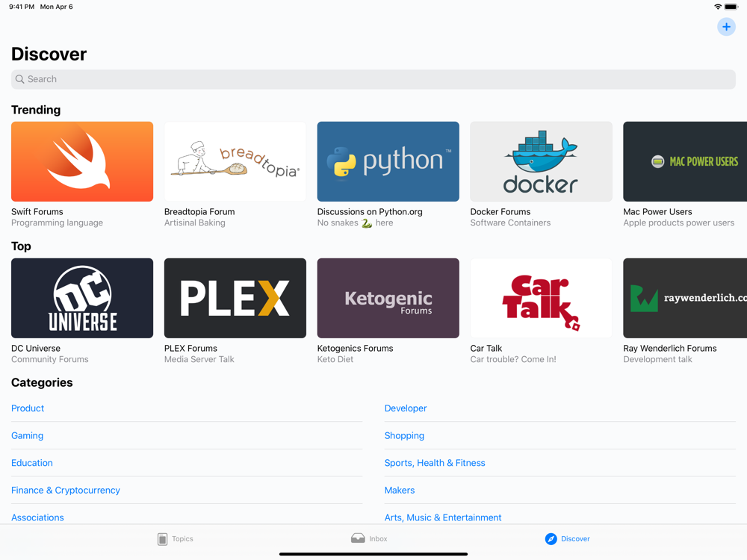The image size is (747, 560).
Task: Open the Car Talk logo card
Action: (x=541, y=298)
